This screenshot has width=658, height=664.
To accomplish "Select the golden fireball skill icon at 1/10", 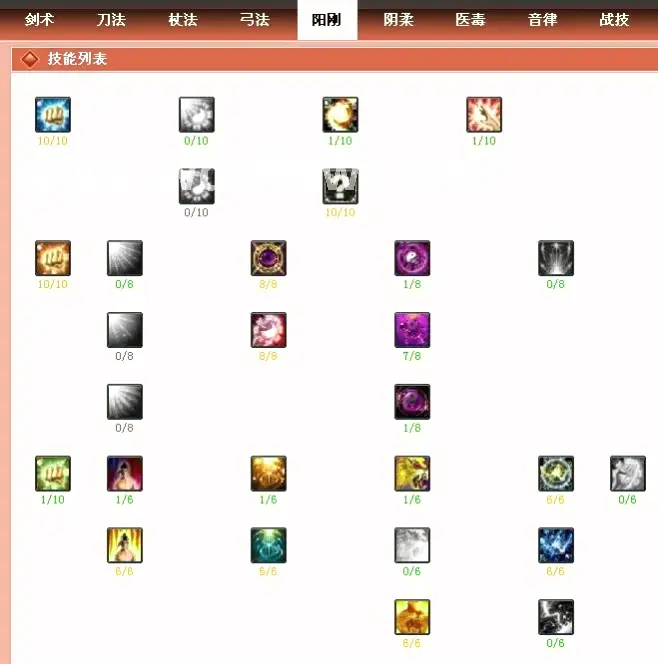I will point(340,115).
